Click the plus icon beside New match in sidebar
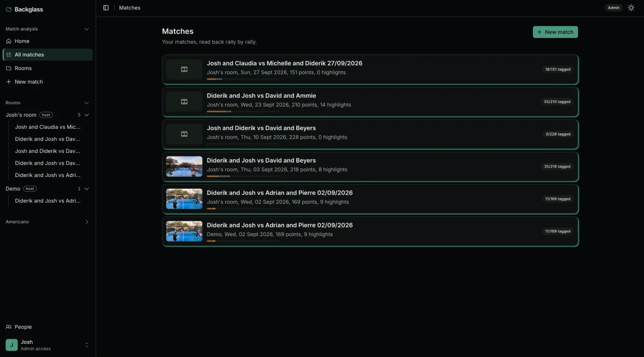Image resolution: width=644 pixels, height=357 pixels. click(x=8, y=82)
